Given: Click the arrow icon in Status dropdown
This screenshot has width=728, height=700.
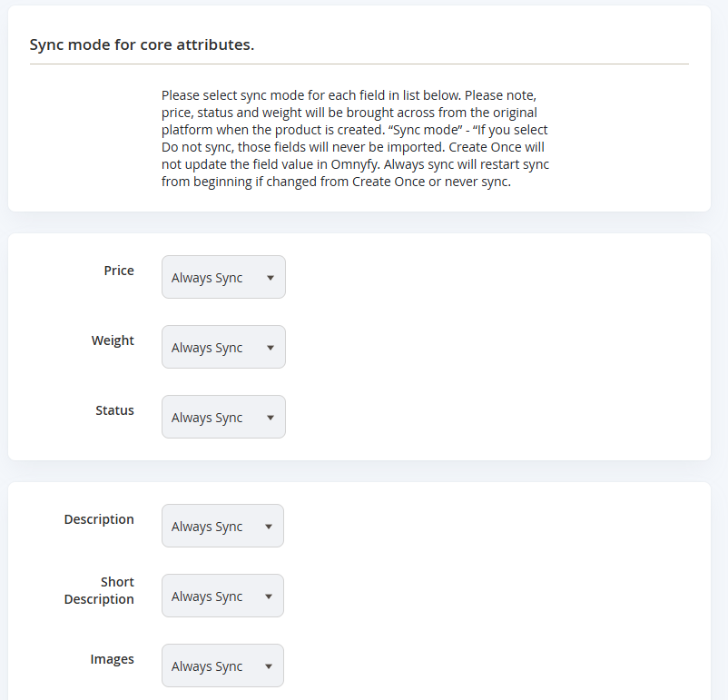Looking at the screenshot, I should coord(271,418).
